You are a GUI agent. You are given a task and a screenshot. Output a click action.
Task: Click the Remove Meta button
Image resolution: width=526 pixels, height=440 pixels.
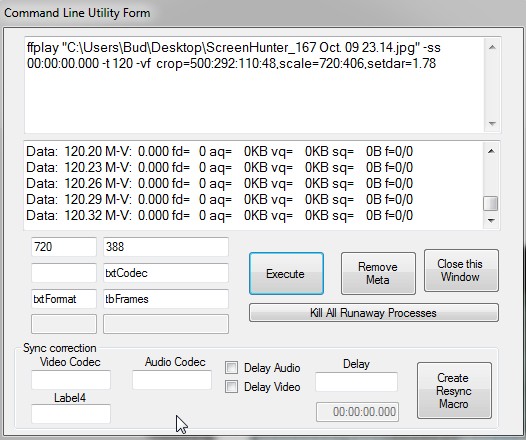378,273
